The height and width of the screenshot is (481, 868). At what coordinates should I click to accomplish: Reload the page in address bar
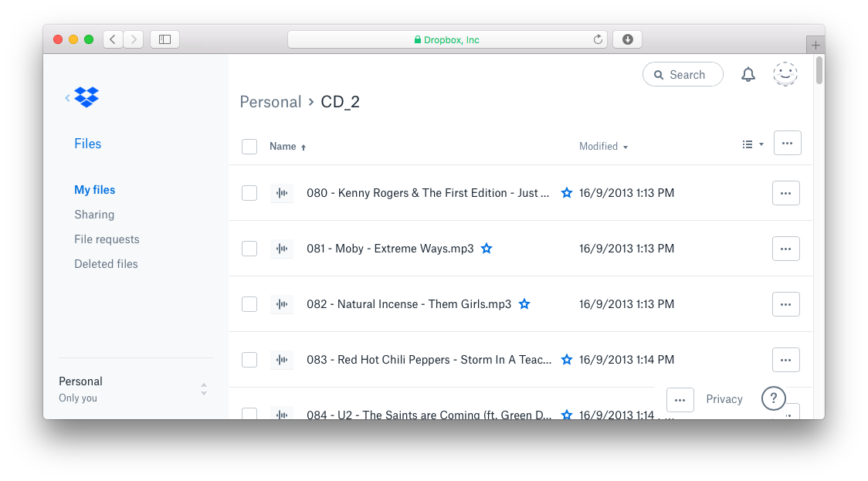tap(598, 39)
